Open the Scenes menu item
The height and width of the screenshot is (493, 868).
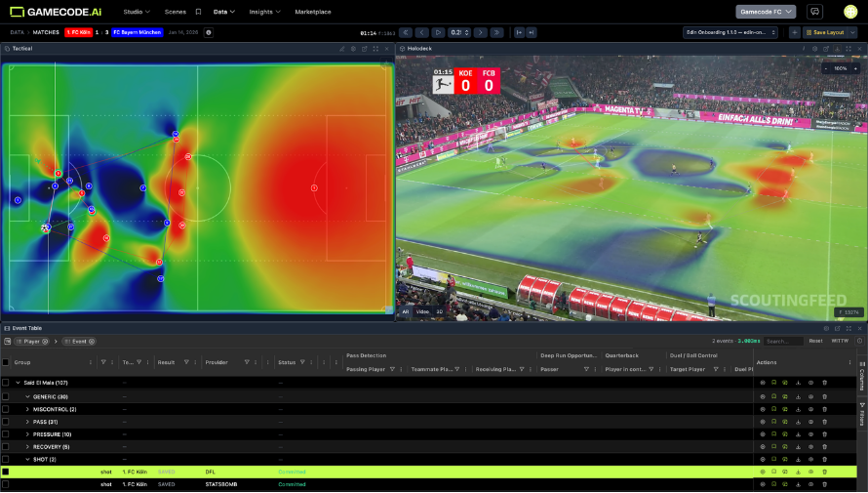click(175, 12)
